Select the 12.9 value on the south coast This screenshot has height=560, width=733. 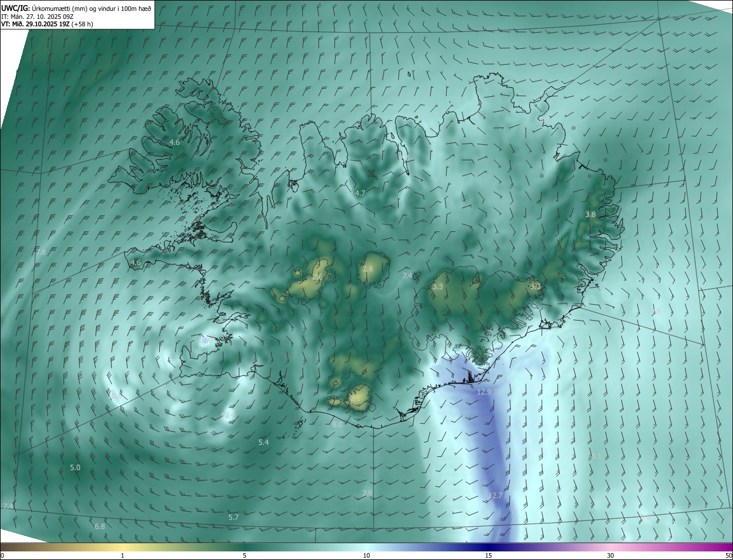484,392
